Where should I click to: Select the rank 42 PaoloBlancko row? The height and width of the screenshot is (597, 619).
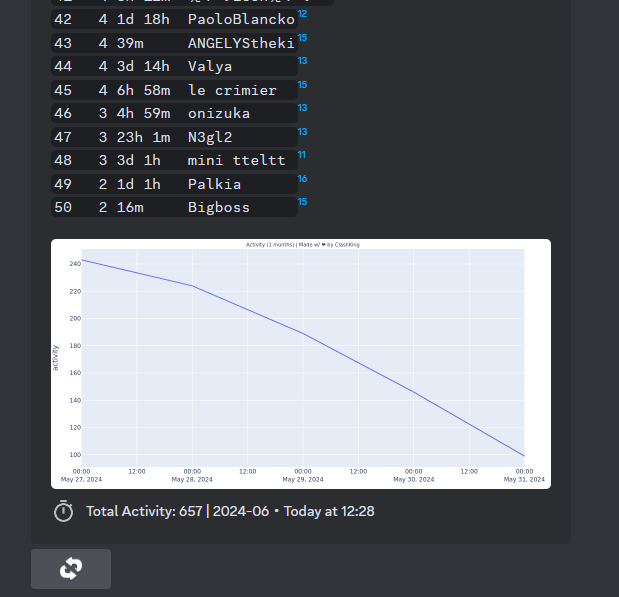coord(174,20)
